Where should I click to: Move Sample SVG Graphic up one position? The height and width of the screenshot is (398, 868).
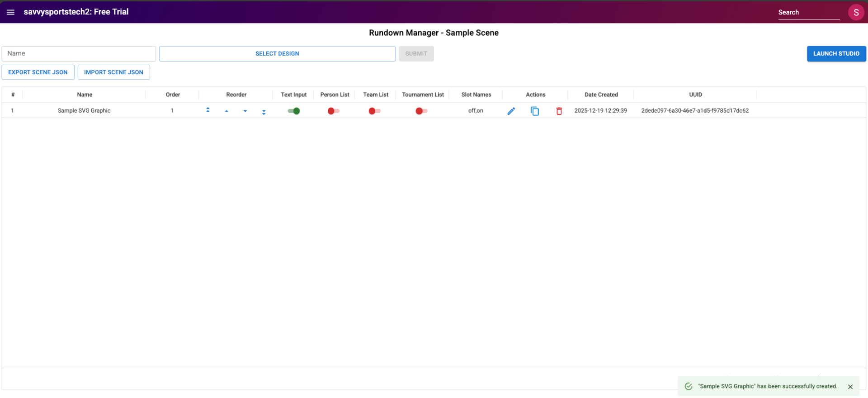point(226,111)
